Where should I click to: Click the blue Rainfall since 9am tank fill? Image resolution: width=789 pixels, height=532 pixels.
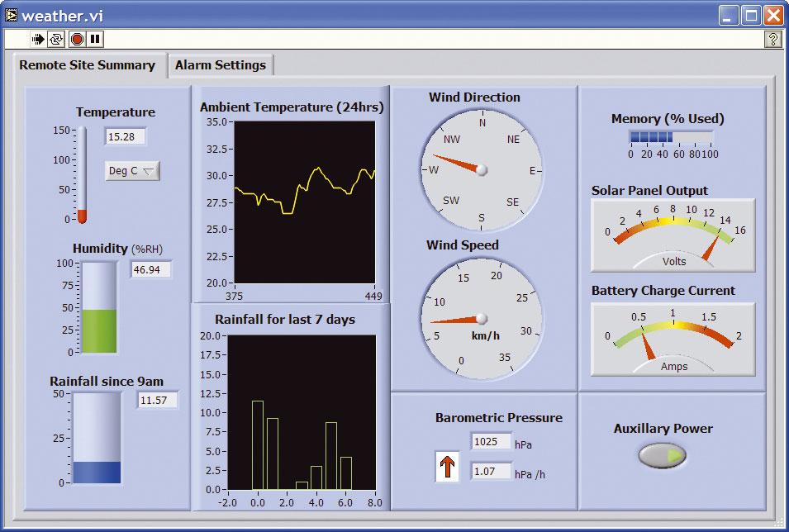[x=97, y=472]
